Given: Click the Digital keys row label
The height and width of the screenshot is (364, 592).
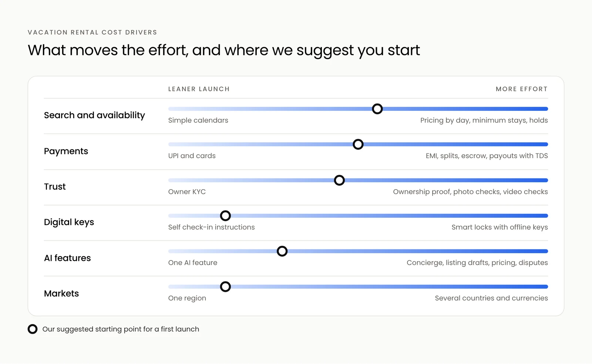Looking at the screenshot, I should (x=69, y=222).
